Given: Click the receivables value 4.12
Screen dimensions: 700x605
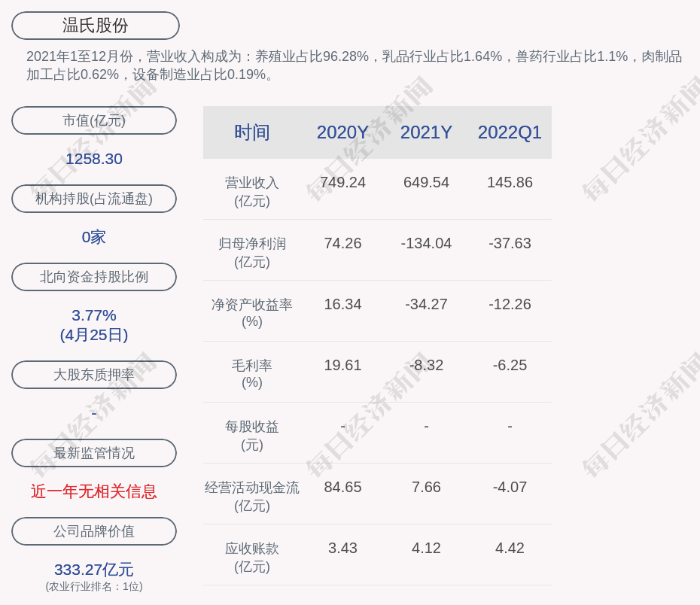Looking at the screenshot, I should (x=426, y=548).
